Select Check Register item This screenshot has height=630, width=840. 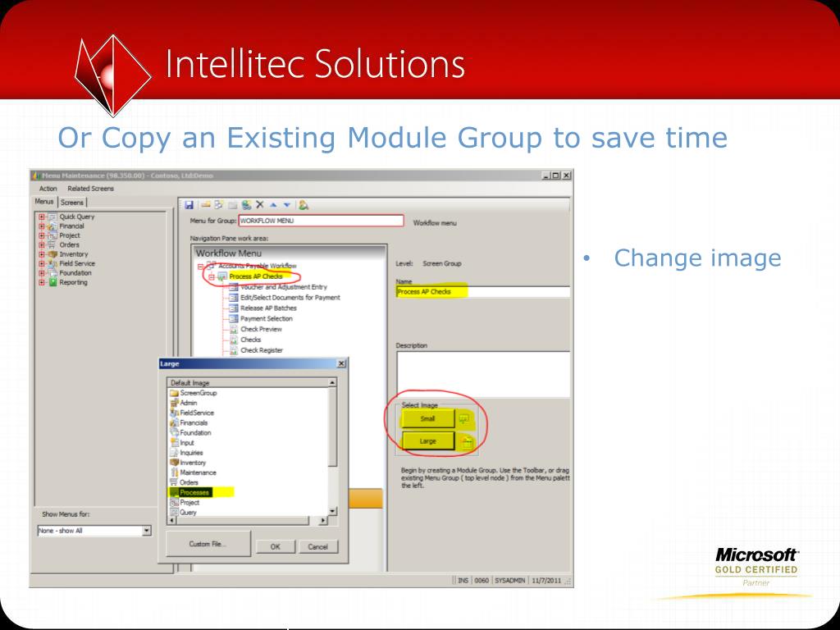click(262, 350)
